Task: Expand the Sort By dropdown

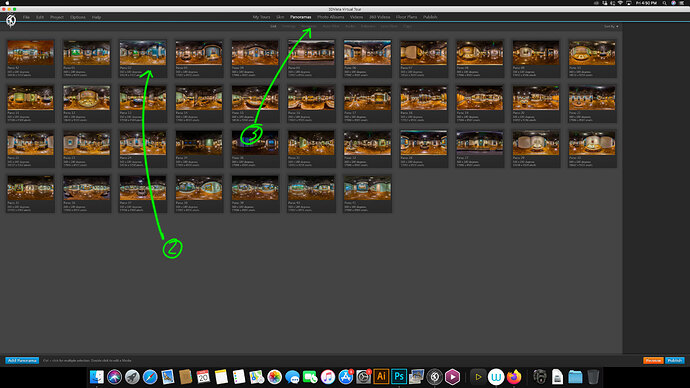Action: click(x=611, y=26)
